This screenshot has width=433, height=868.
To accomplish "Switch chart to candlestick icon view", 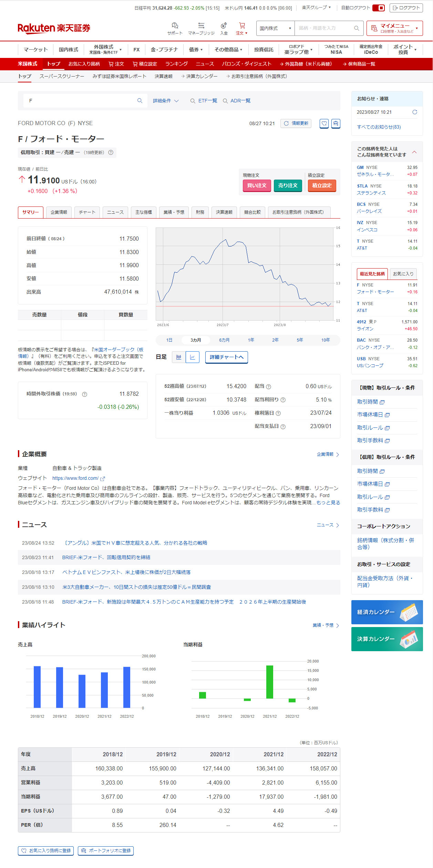I will pyautogui.click(x=178, y=357).
